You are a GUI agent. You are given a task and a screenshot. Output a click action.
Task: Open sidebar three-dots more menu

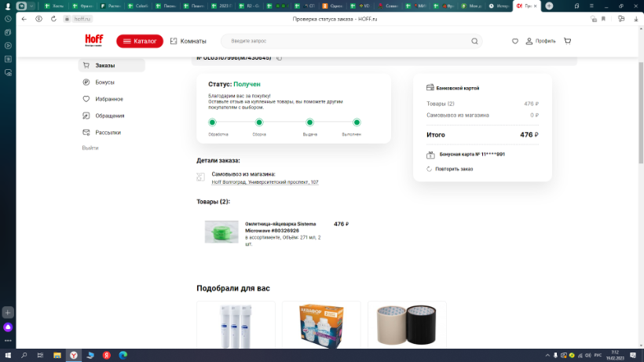click(8, 341)
